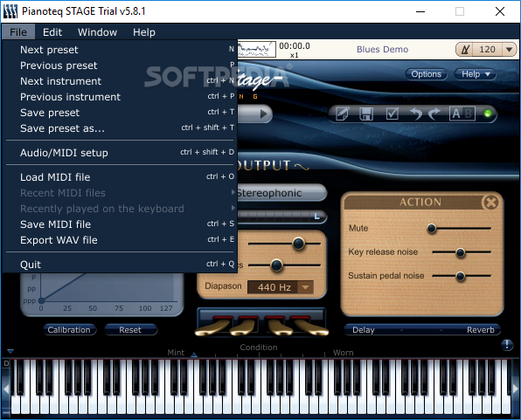521x420 pixels.
Task: Click the Action panel header
Action: click(x=420, y=203)
